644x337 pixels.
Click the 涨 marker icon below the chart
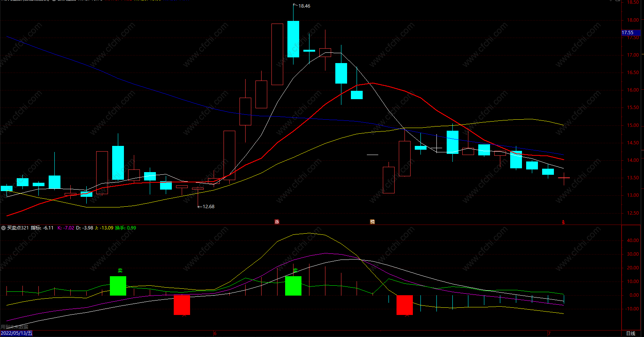277,222
